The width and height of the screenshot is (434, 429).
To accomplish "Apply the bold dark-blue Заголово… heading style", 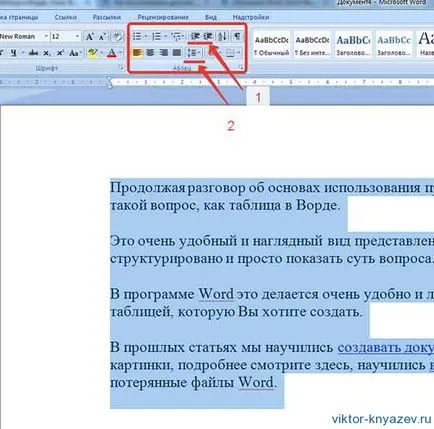I will 353,45.
